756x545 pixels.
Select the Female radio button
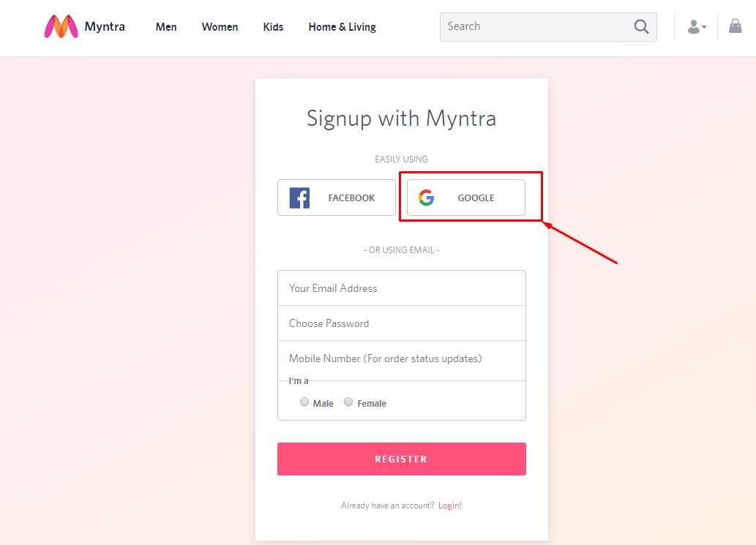348,402
